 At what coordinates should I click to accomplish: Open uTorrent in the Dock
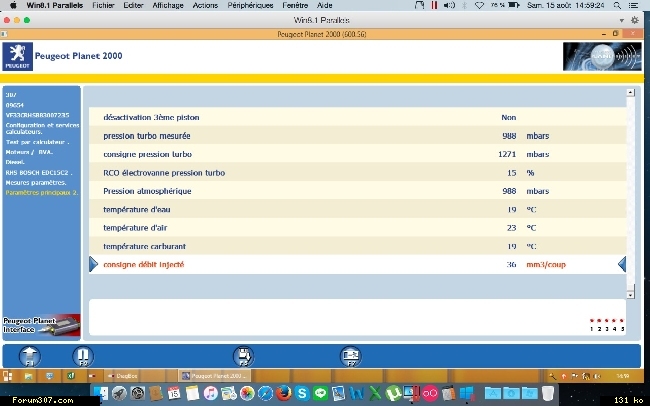point(393,393)
